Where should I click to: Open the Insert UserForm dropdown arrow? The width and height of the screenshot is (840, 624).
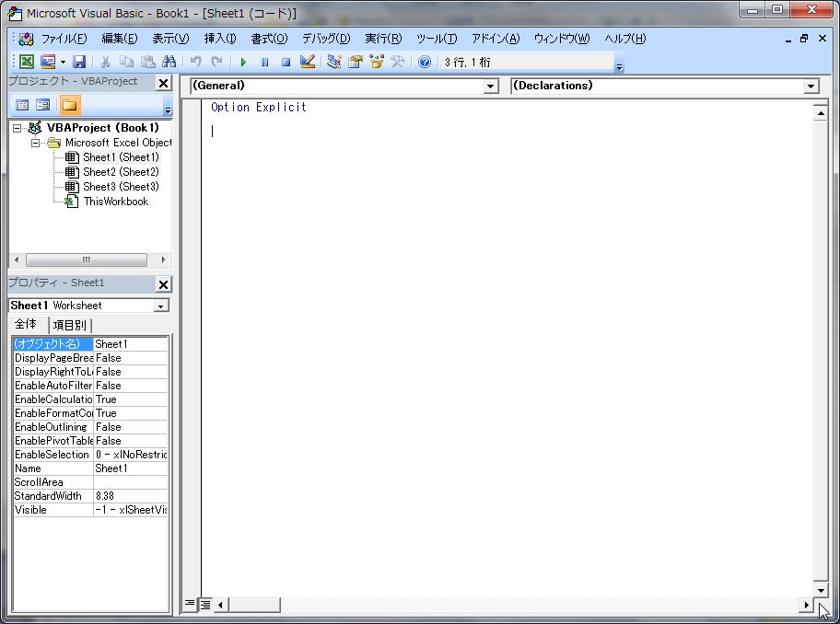point(63,62)
